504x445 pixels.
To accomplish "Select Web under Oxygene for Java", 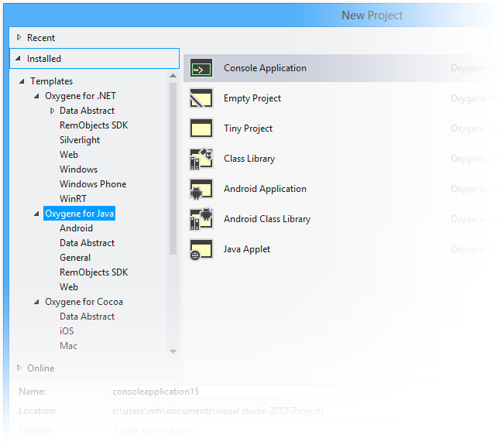I will click(x=69, y=287).
